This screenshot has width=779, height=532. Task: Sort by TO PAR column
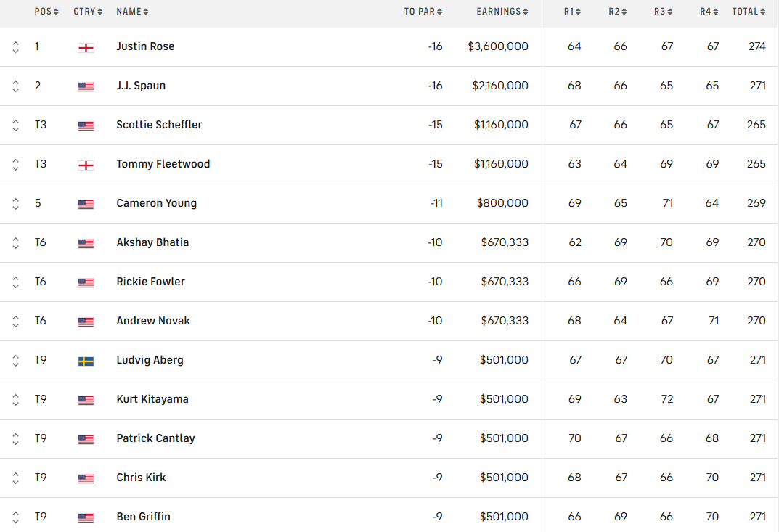(423, 12)
